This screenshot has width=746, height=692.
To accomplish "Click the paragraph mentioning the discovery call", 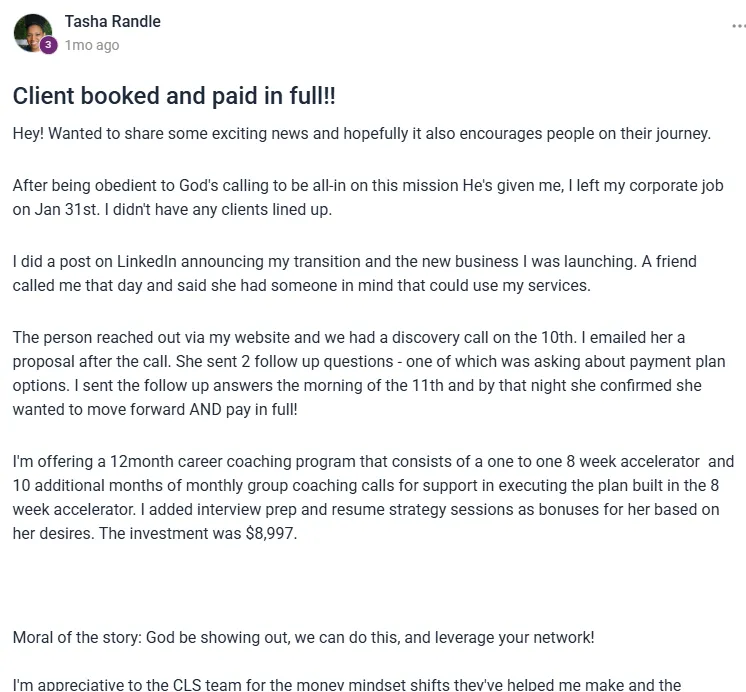I will click(369, 373).
